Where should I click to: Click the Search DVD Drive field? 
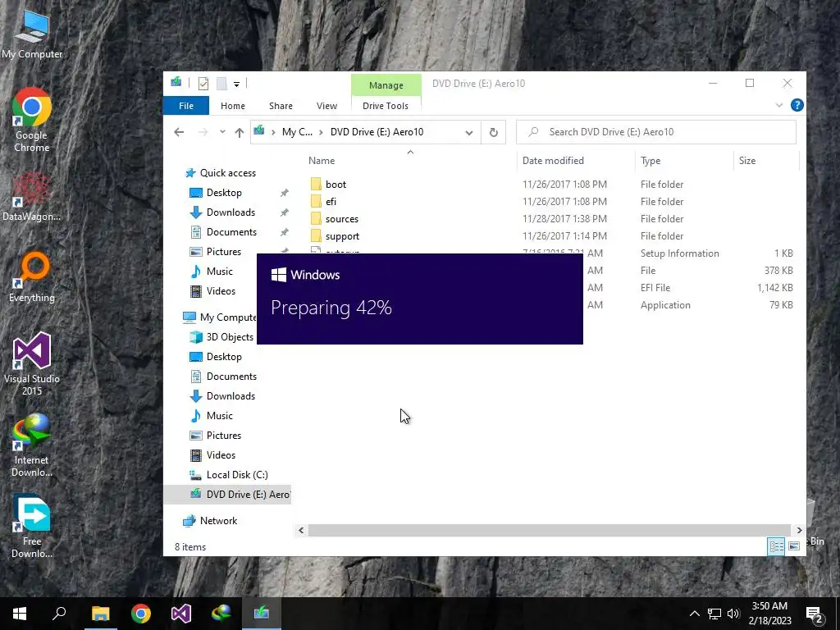pos(655,132)
